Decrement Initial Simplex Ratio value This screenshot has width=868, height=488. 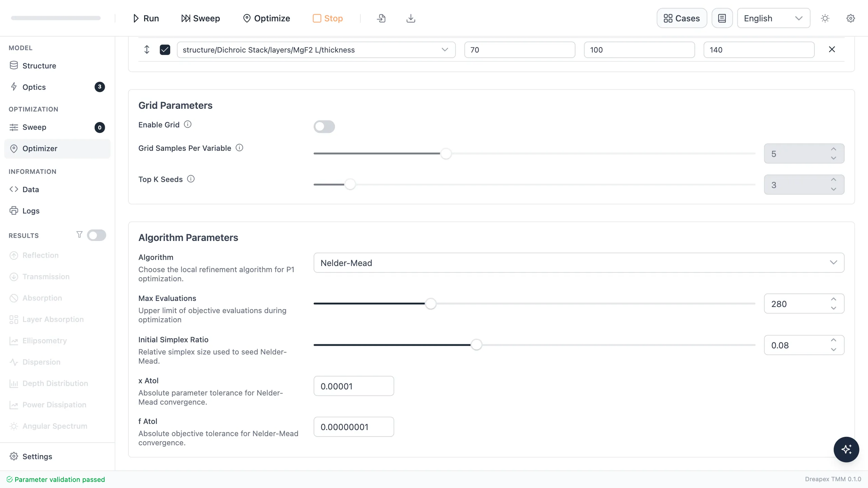click(833, 349)
